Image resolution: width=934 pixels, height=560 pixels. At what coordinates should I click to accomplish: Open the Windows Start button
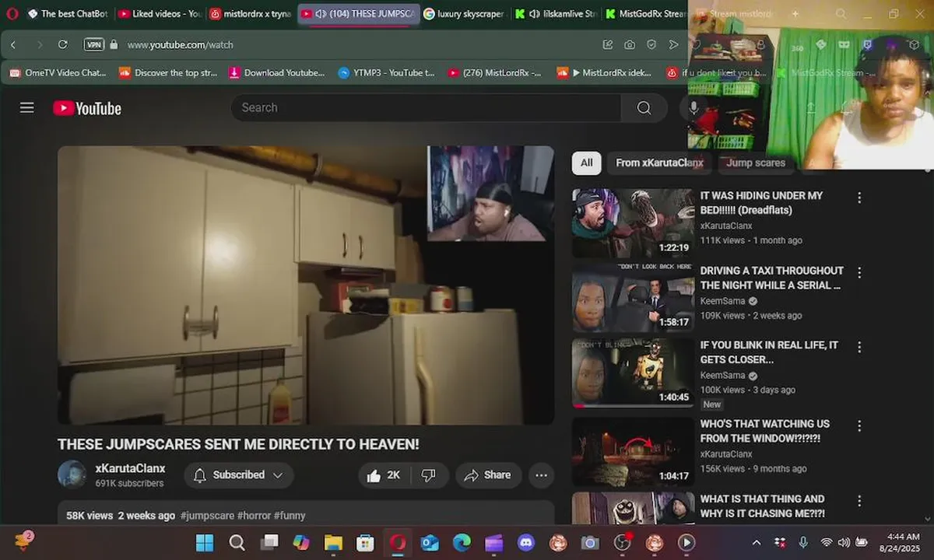pos(205,542)
